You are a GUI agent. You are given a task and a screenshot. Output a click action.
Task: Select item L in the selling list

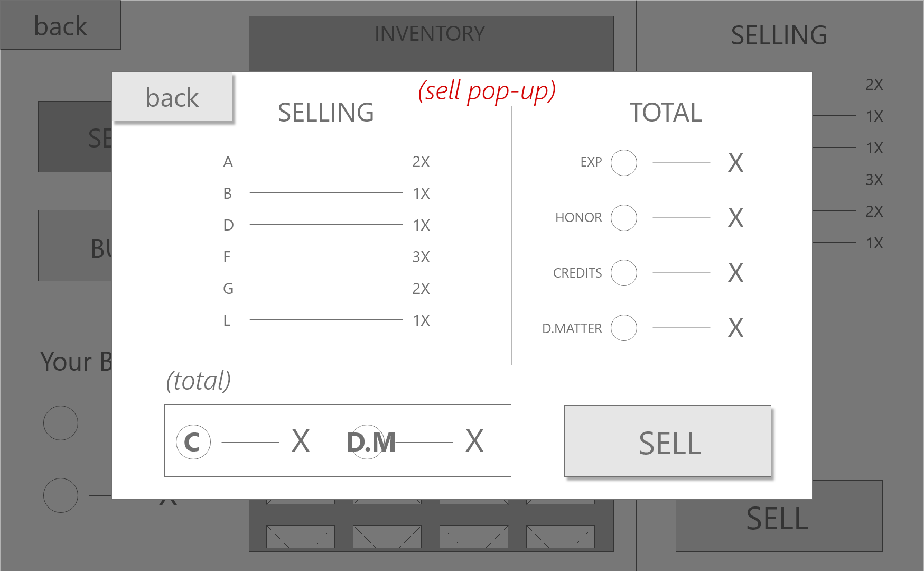coord(227,320)
